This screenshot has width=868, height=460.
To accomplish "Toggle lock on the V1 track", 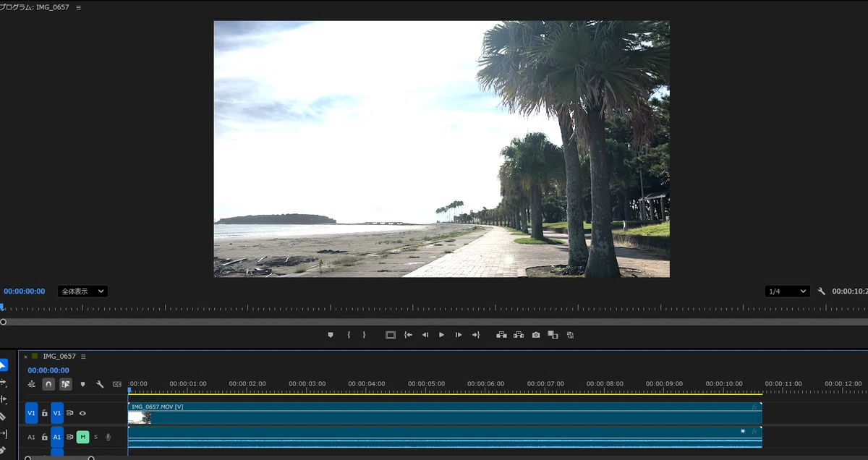I will coord(44,413).
